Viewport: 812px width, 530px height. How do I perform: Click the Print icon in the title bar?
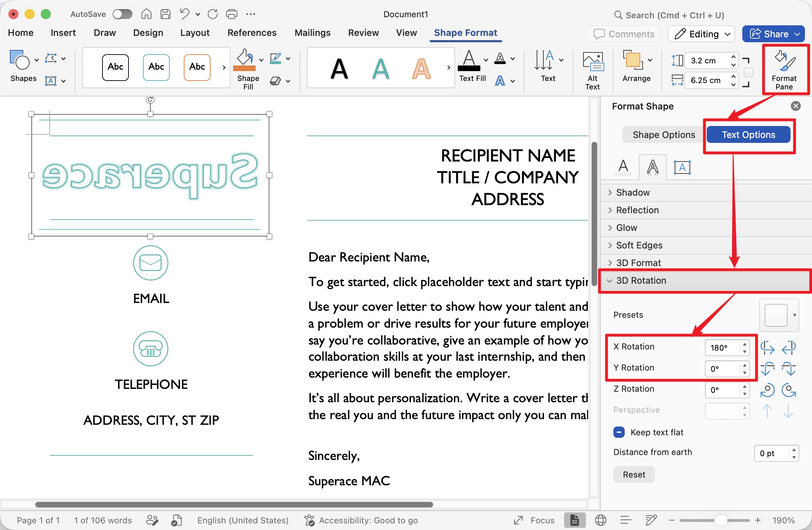[231, 14]
